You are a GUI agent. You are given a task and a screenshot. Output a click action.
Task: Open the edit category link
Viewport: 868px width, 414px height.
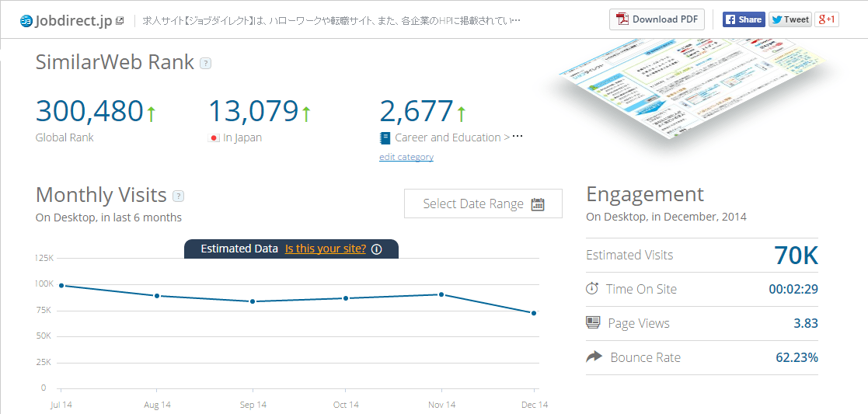pyautogui.click(x=406, y=157)
